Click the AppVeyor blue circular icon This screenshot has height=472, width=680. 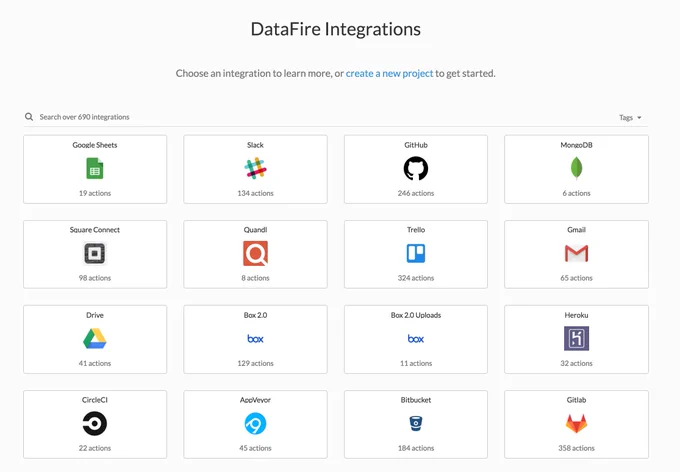[255, 423]
